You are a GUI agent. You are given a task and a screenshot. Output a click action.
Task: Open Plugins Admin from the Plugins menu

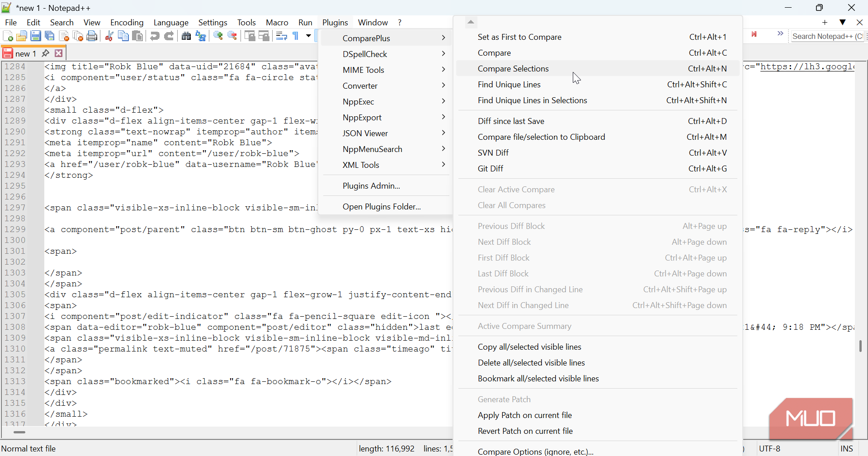click(386, 186)
